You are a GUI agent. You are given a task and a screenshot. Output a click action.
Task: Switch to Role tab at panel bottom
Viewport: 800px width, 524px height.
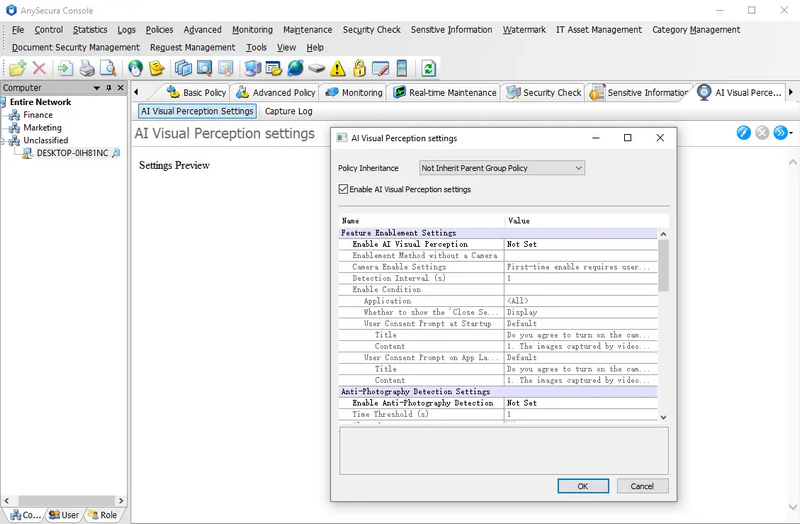click(103, 515)
